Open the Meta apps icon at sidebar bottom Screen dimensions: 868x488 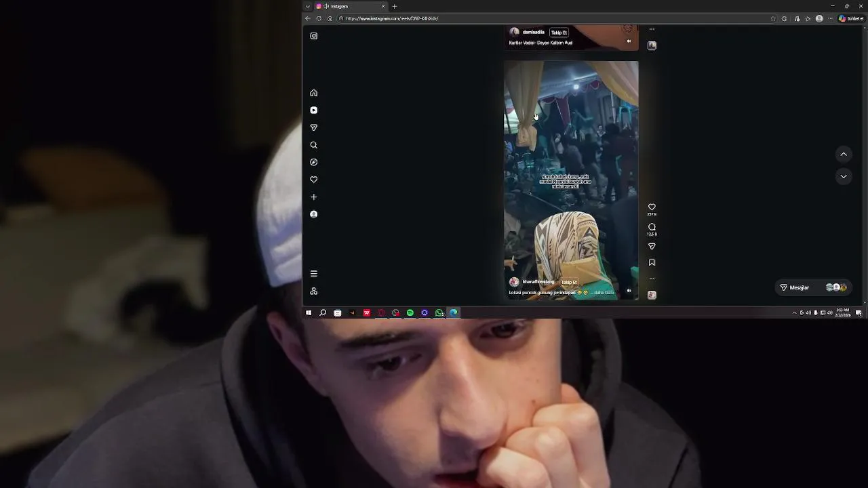pos(313,291)
